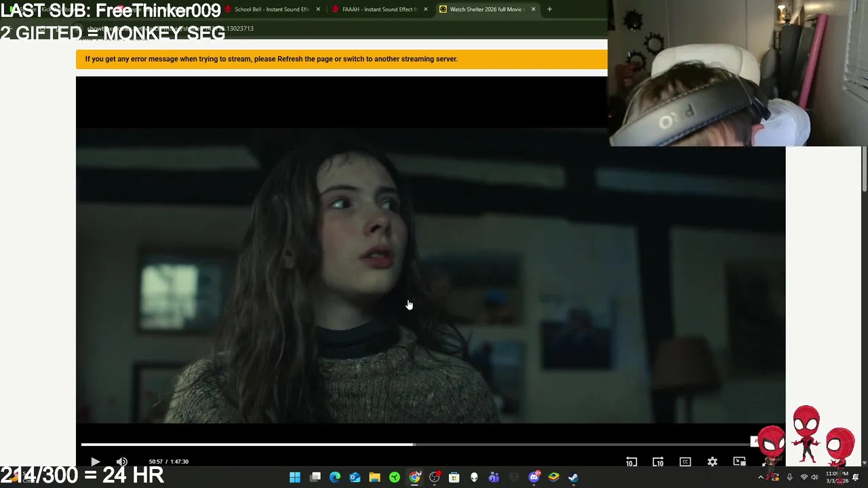Mute the video player volume

122,462
